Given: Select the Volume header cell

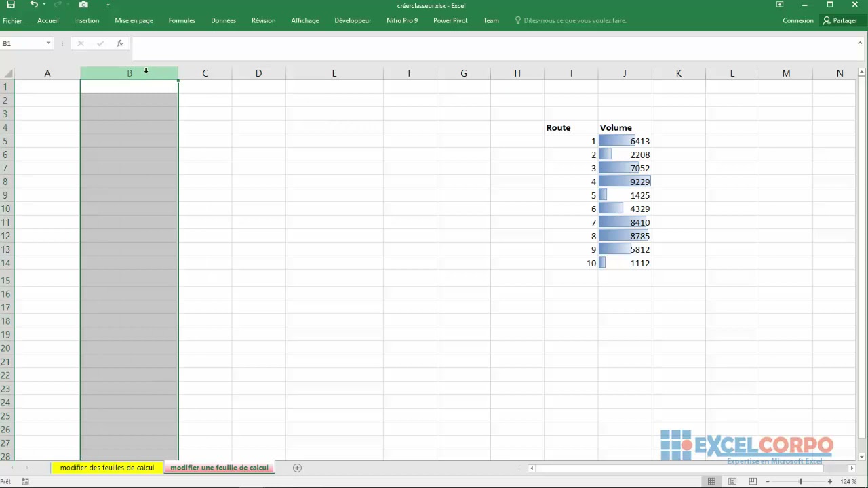Looking at the screenshot, I should point(625,127).
